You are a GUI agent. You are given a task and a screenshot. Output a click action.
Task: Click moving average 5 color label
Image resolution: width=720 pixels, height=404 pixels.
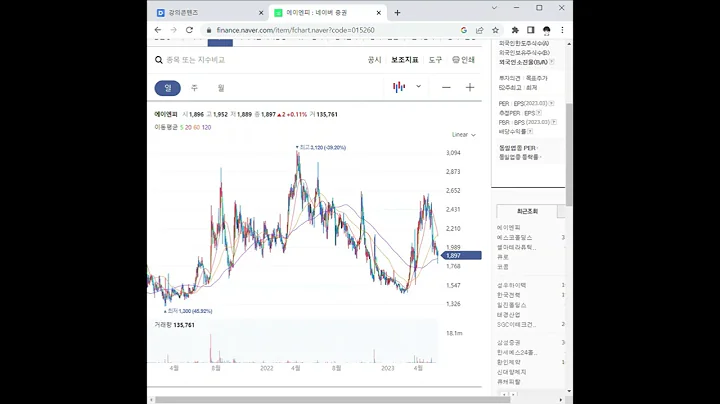pos(181,128)
